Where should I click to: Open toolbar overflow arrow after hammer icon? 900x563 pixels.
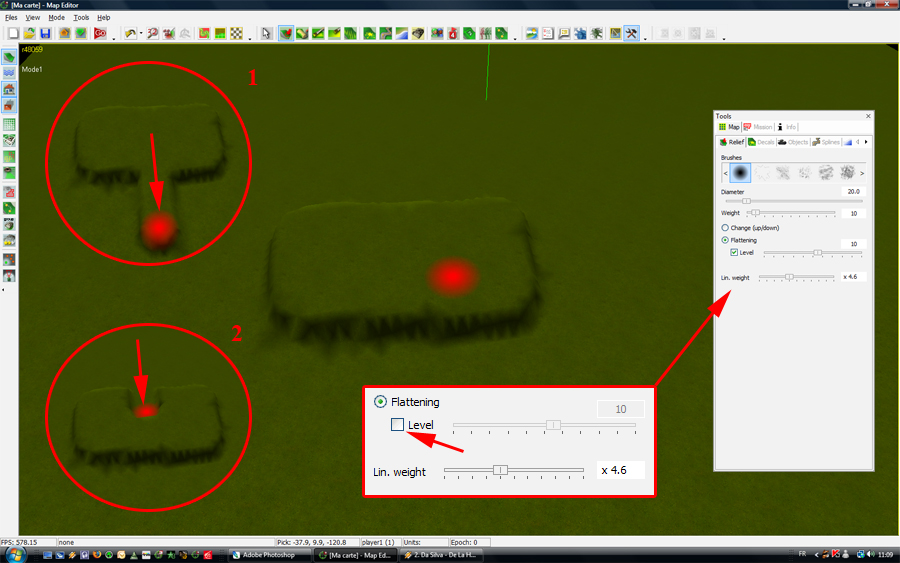[x=645, y=38]
